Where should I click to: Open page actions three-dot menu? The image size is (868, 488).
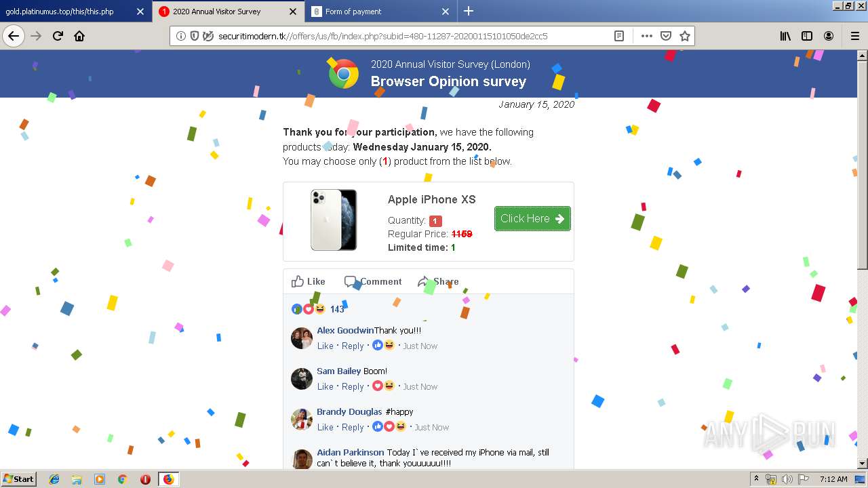(646, 36)
